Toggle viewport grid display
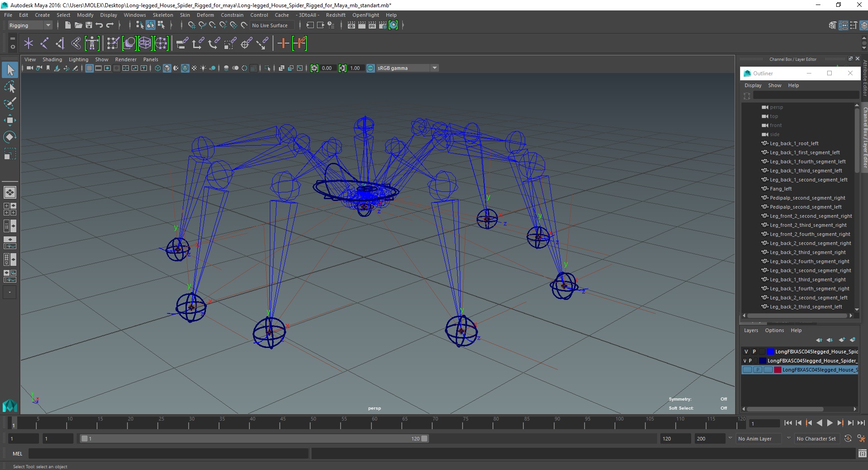This screenshot has width=868, height=470. coord(89,68)
